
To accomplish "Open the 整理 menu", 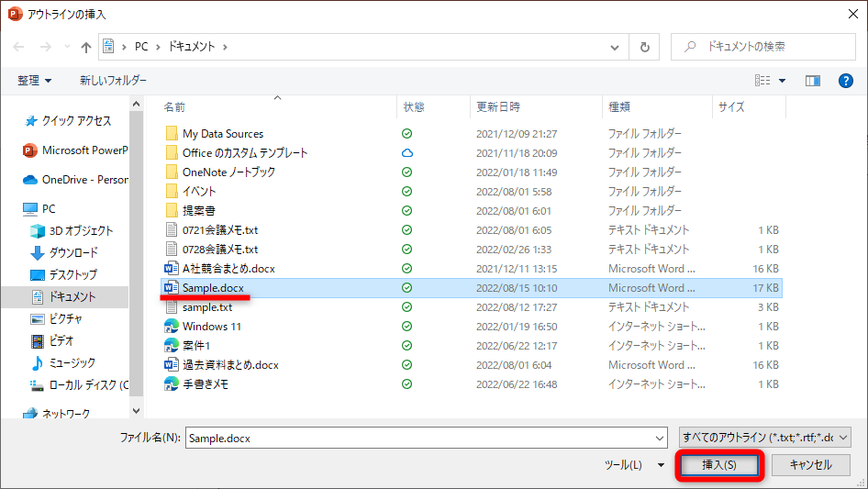I will pos(34,81).
